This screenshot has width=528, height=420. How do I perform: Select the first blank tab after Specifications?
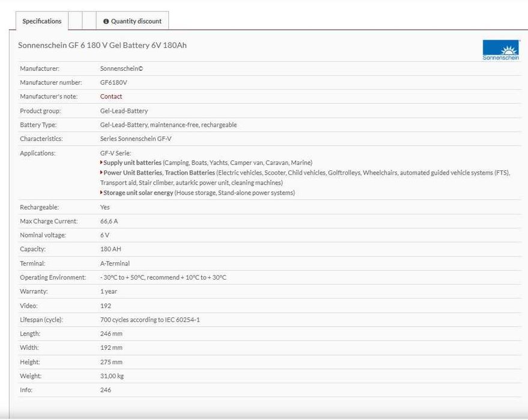point(75,22)
